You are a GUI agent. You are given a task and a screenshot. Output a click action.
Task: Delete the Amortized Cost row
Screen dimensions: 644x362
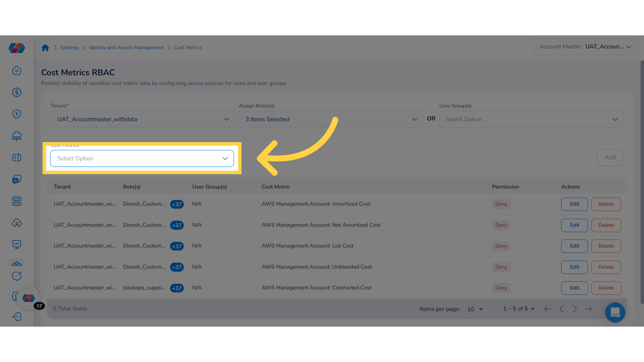[606, 204]
